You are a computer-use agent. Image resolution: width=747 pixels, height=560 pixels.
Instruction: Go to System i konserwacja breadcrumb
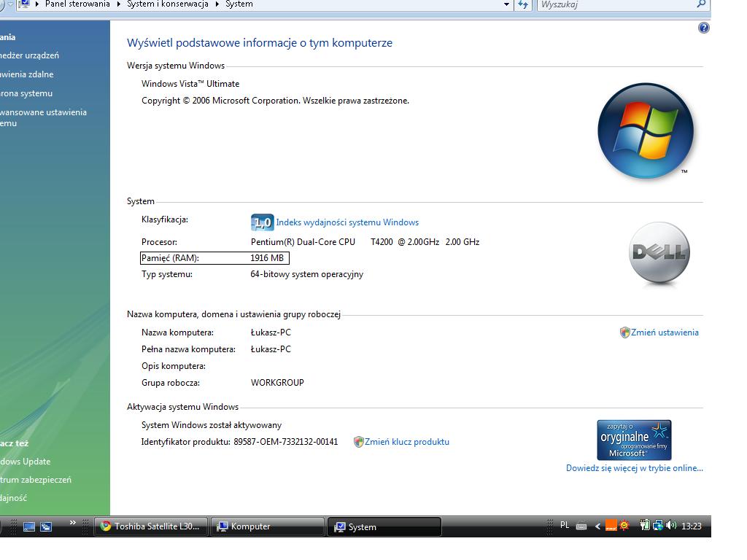[x=167, y=4]
